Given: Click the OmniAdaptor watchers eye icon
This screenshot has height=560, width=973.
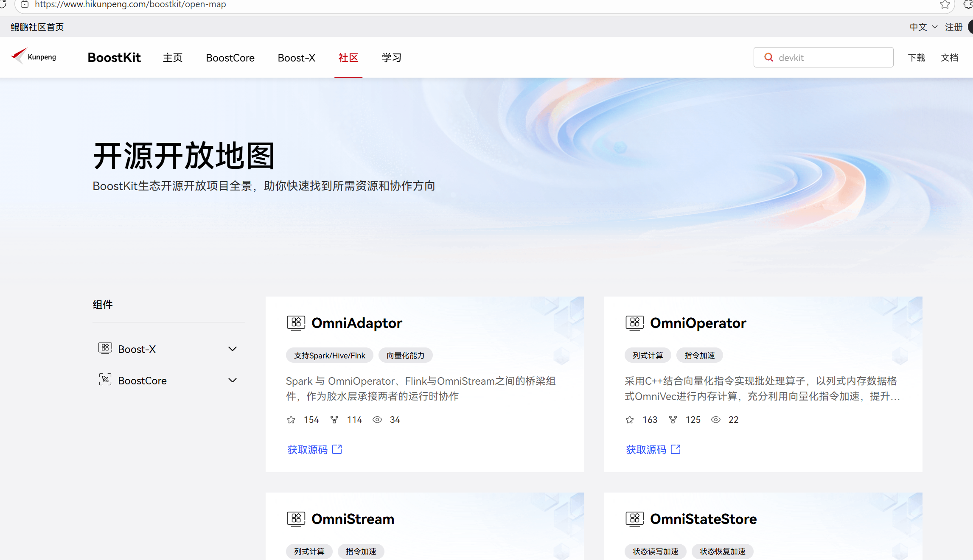Looking at the screenshot, I should pos(377,420).
